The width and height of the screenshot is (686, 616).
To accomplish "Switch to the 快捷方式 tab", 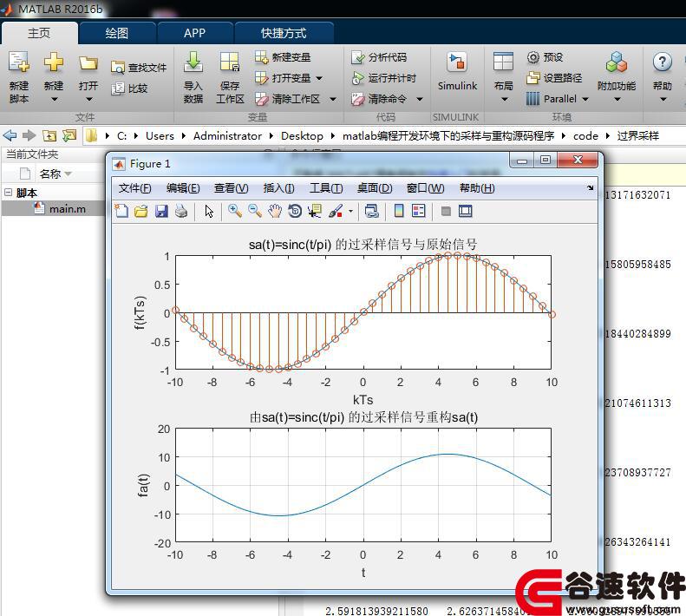I will point(284,33).
